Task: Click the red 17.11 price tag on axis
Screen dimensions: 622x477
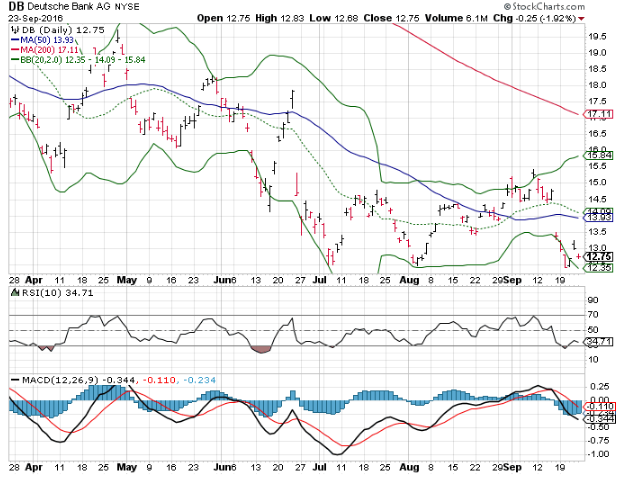Action: tap(598, 115)
